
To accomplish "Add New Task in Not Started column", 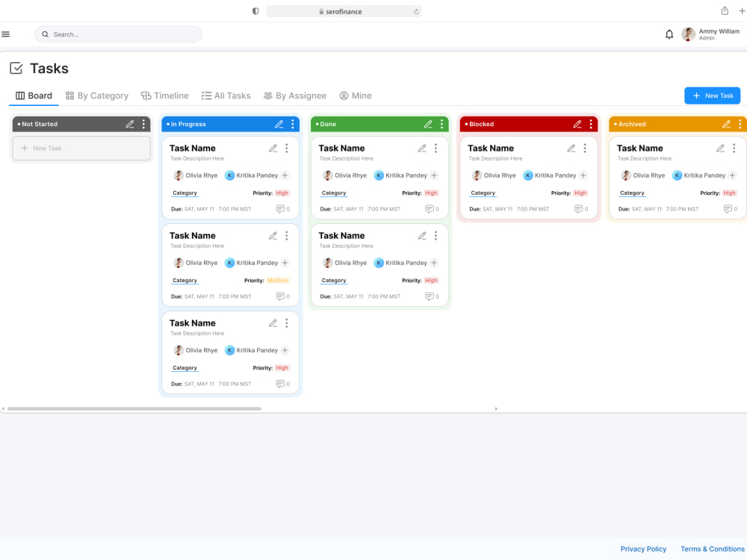I will (x=81, y=148).
